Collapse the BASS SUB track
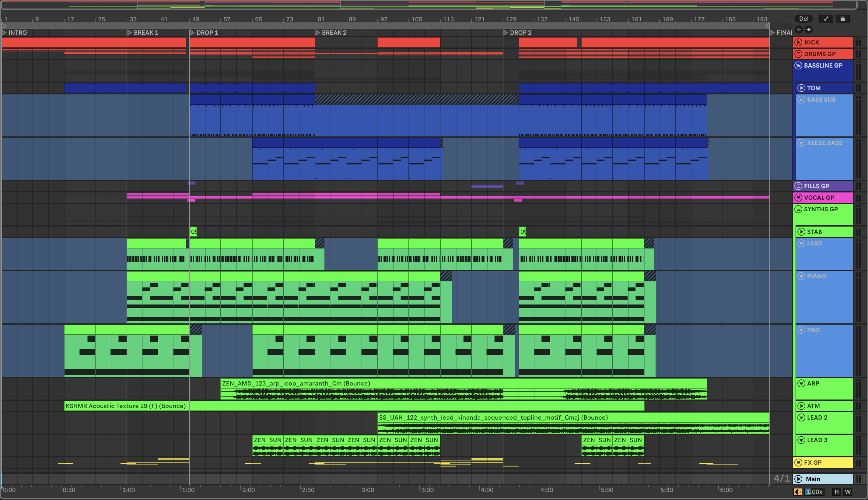 pos(801,100)
